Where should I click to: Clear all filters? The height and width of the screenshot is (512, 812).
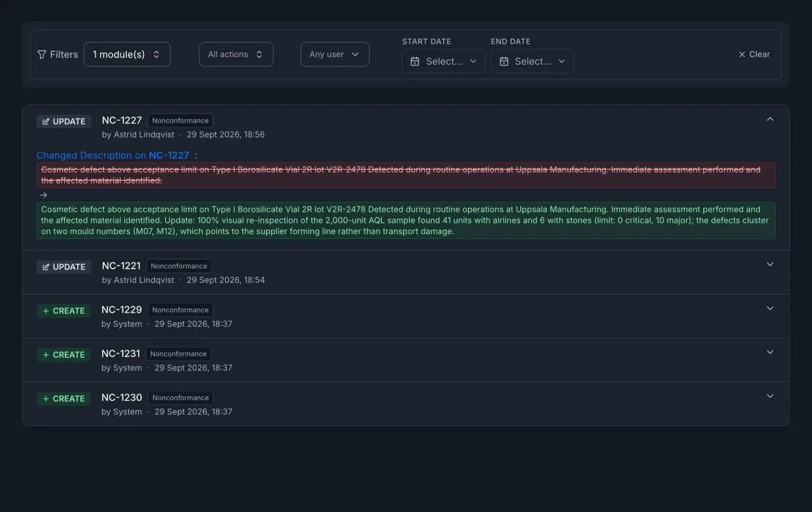pyautogui.click(x=754, y=54)
